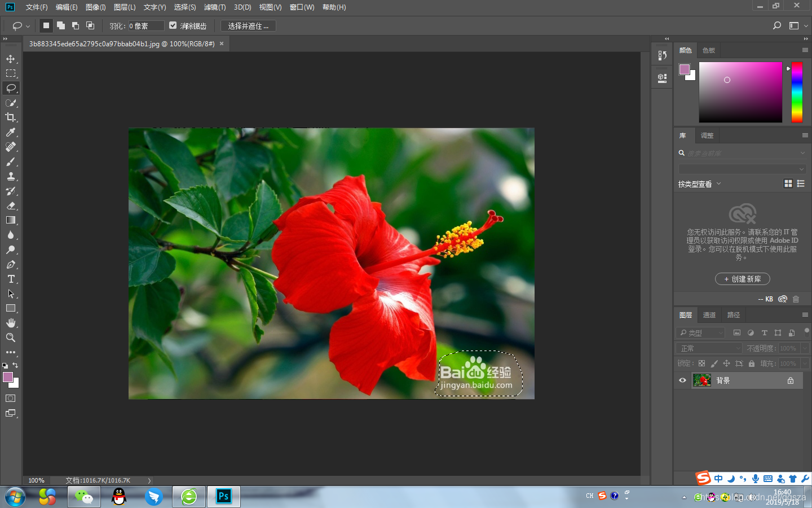
Task: Open the 文件(F) menu
Action: (x=37, y=7)
